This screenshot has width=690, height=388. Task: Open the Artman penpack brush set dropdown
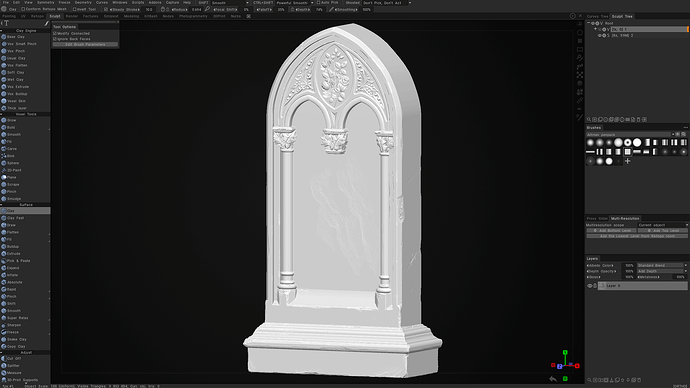coord(630,134)
